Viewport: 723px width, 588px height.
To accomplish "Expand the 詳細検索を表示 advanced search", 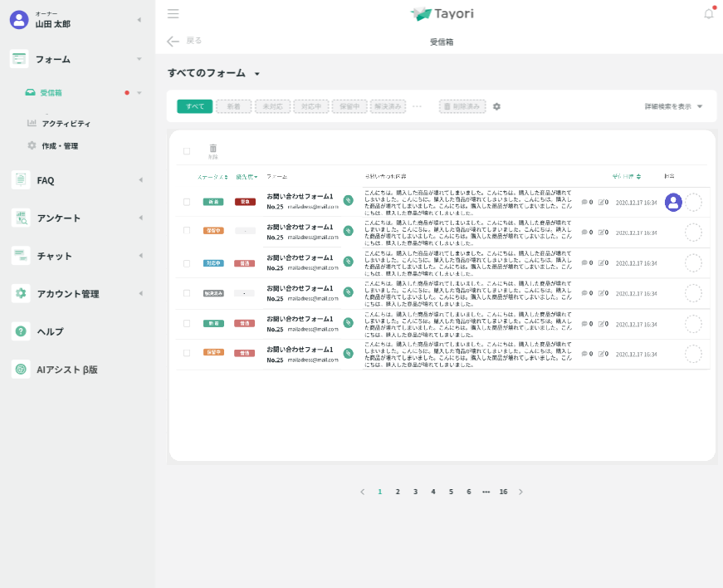I will pos(673,106).
